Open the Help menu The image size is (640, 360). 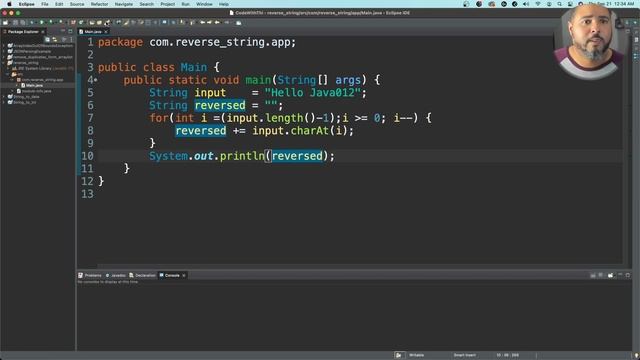224,4
